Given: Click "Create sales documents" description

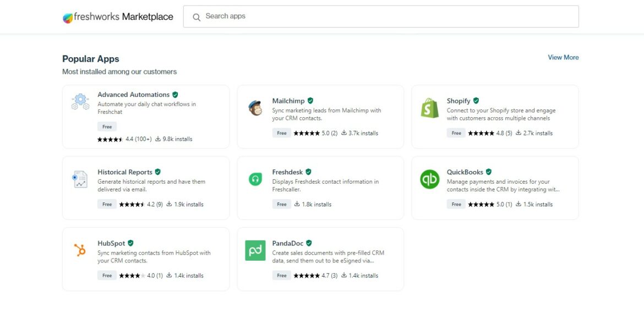Looking at the screenshot, I should pos(328,256).
